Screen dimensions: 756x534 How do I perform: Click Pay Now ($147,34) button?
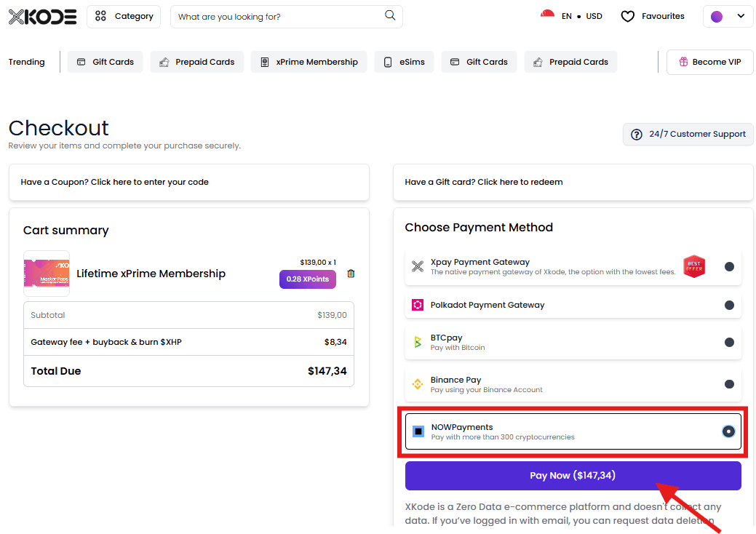pos(573,476)
